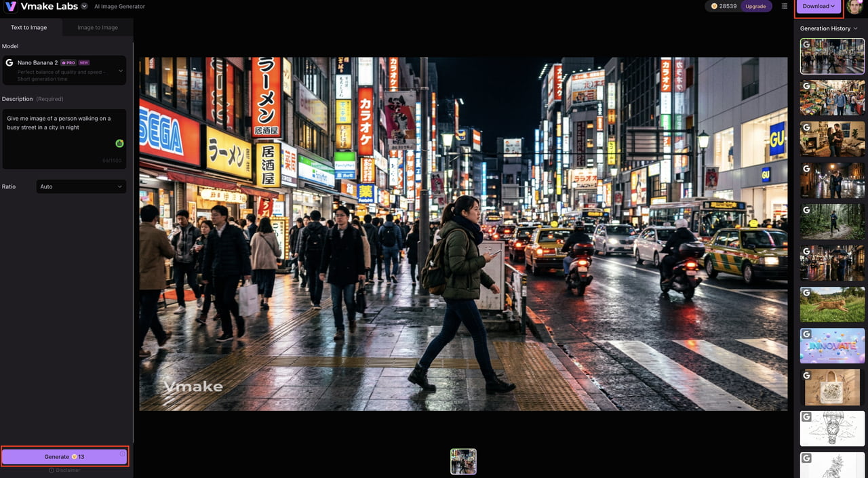This screenshot has width=868, height=478.
Task: Select the forest path history thumbnail
Action: tap(832, 222)
